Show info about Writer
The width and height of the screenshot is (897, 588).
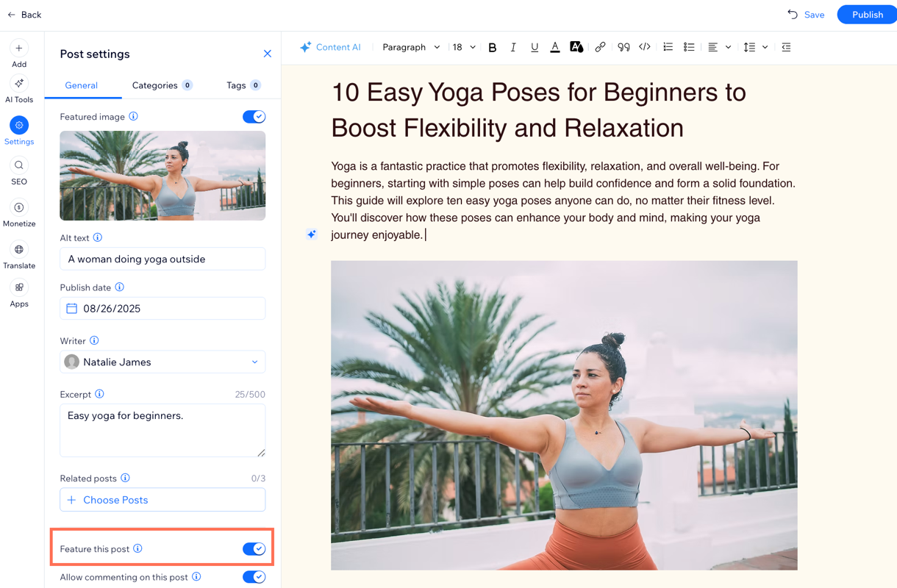click(94, 340)
